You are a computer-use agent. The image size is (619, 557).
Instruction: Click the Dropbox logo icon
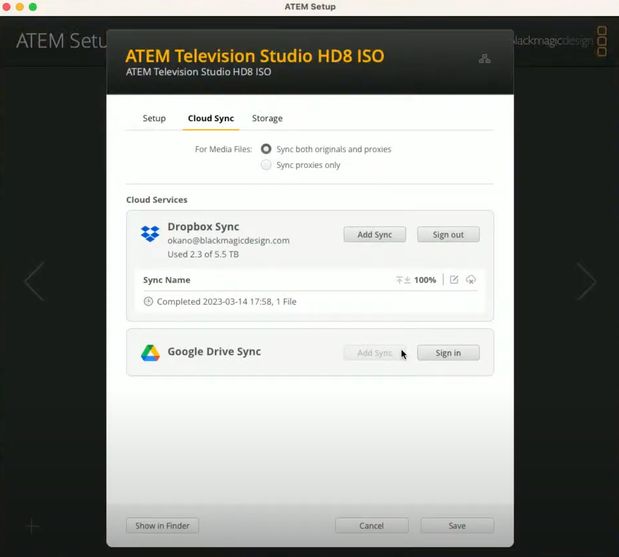(x=150, y=233)
